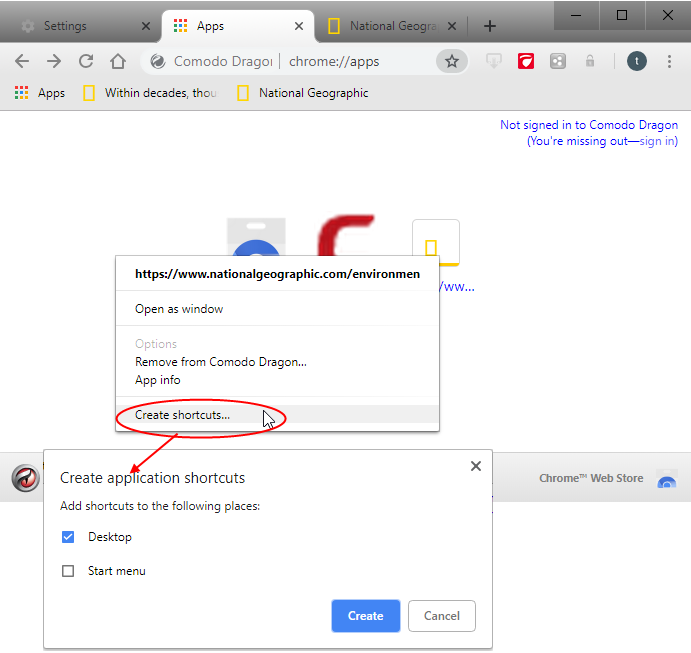Close the National Geographic tab
The width and height of the screenshot is (691, 653).
tap(452, 26)
